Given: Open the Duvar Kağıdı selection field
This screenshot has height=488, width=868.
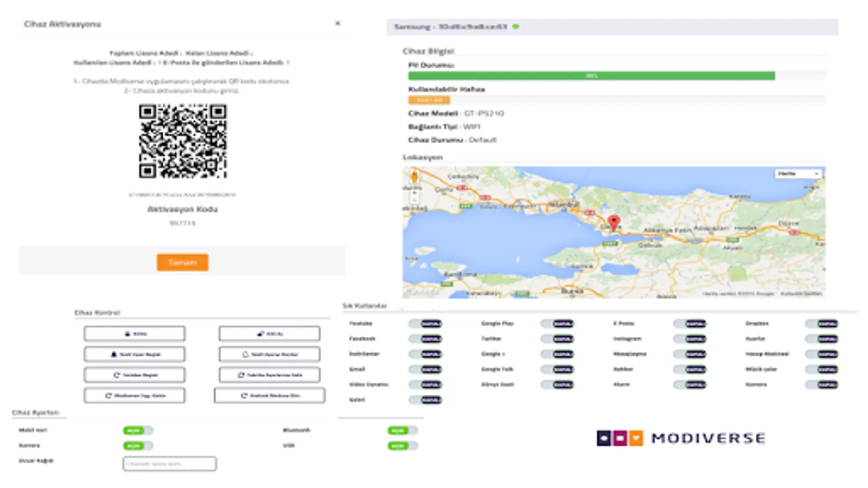Looking at the screenshot, I should pyautogui.click(x=169, y=464).
